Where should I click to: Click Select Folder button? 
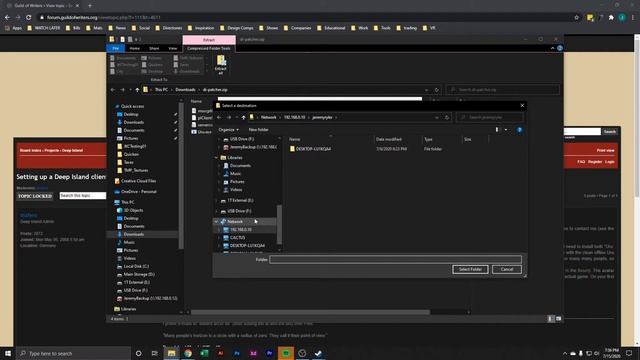click(470, 269)
